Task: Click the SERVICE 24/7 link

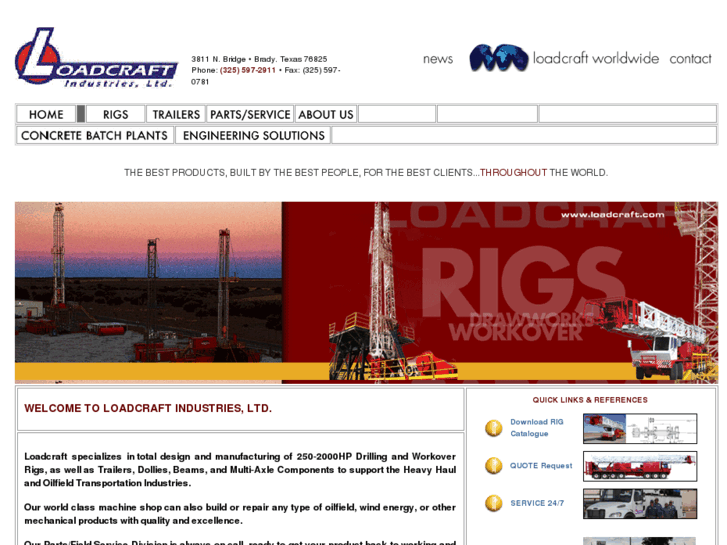Action: pos(537,503)
